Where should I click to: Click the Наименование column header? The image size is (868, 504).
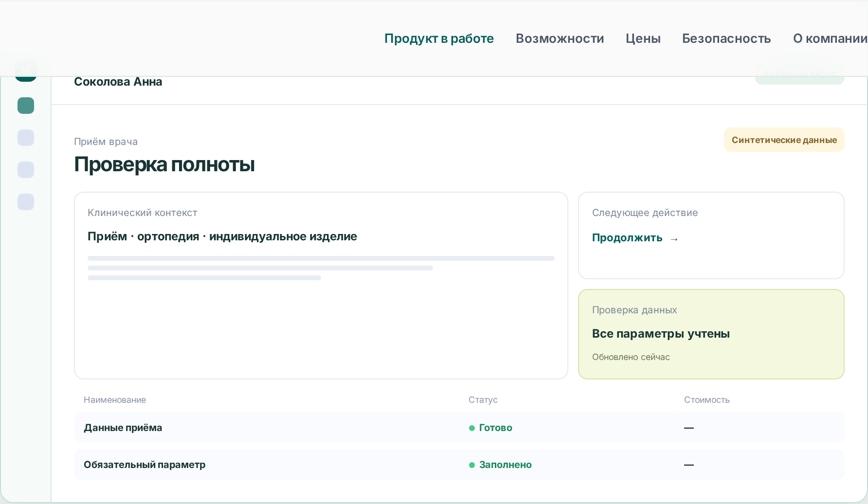[x=115, y=400]
